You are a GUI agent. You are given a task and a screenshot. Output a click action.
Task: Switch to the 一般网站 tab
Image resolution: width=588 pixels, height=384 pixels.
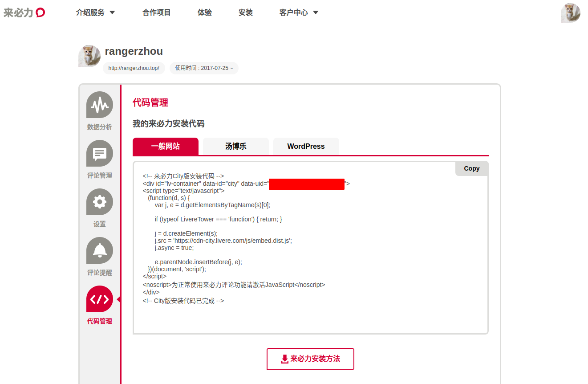pos(166,146)
